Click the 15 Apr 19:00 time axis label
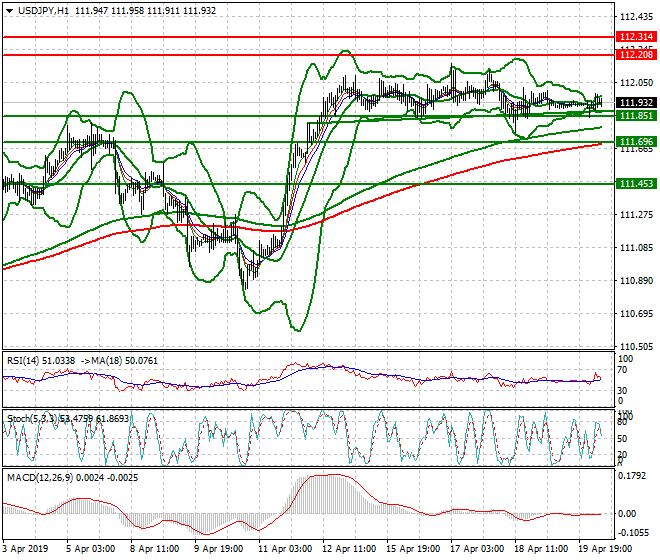The image size is (660, 560). coord(413,549)
